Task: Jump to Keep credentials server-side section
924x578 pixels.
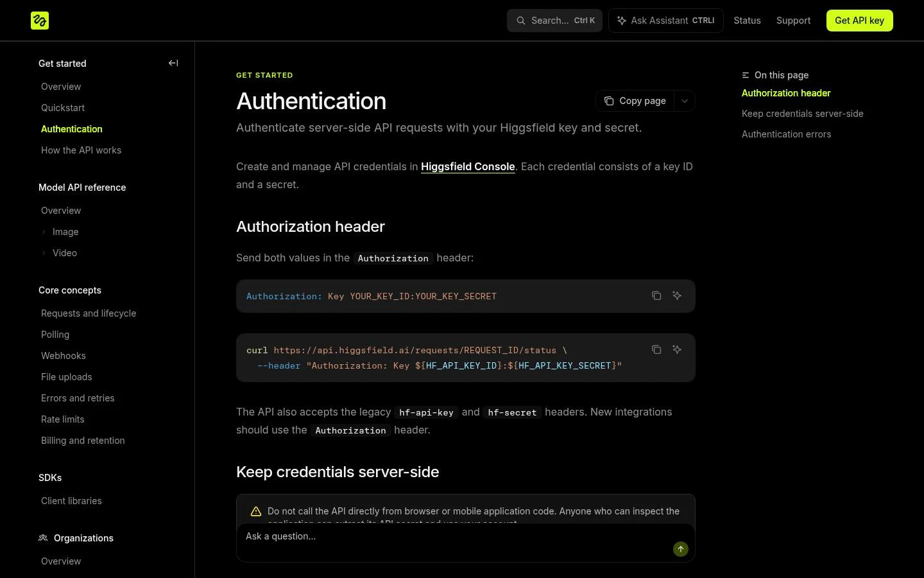Action: click(x=803, y=114)
